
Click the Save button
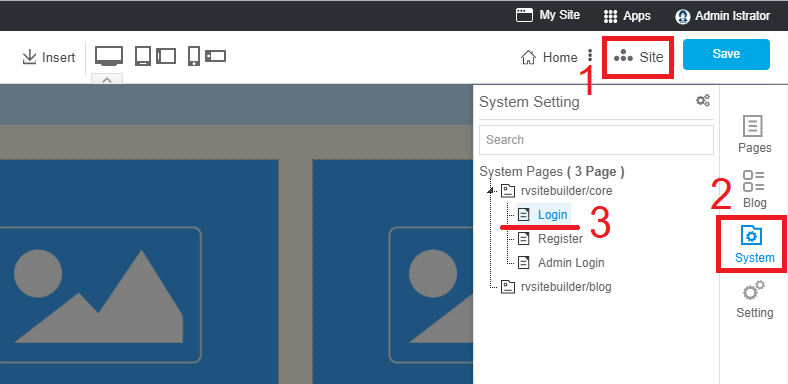(x=726, y=54)
